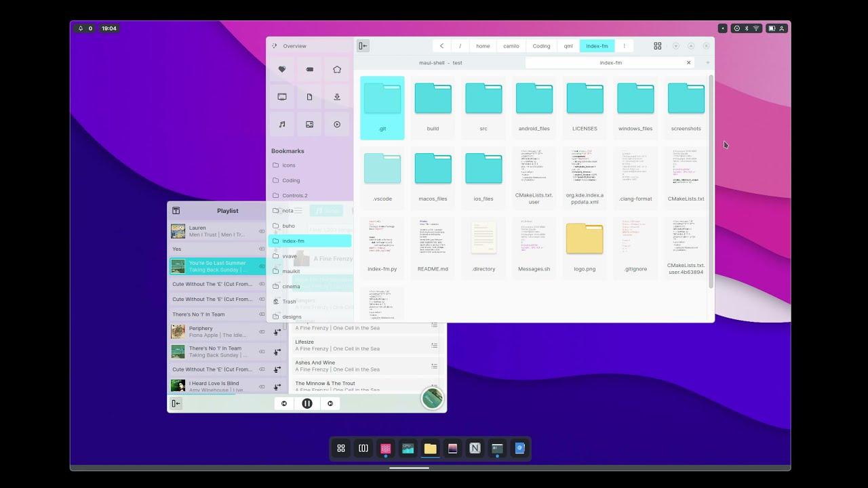This screenshot has width=868, height=488.
Task: Navigate to qml in breadcrumb
Action: tap(568, 46)
